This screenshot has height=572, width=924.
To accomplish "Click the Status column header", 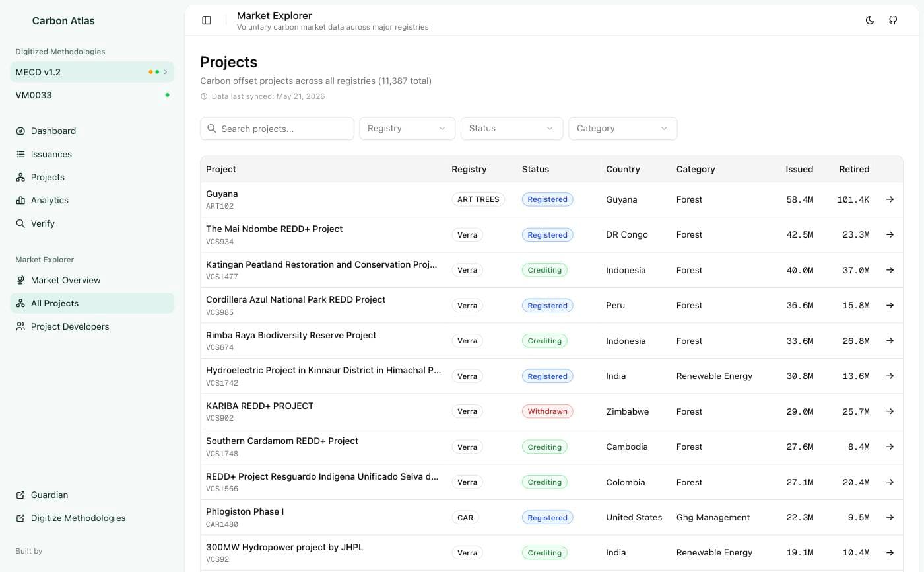I will [535, 169].
